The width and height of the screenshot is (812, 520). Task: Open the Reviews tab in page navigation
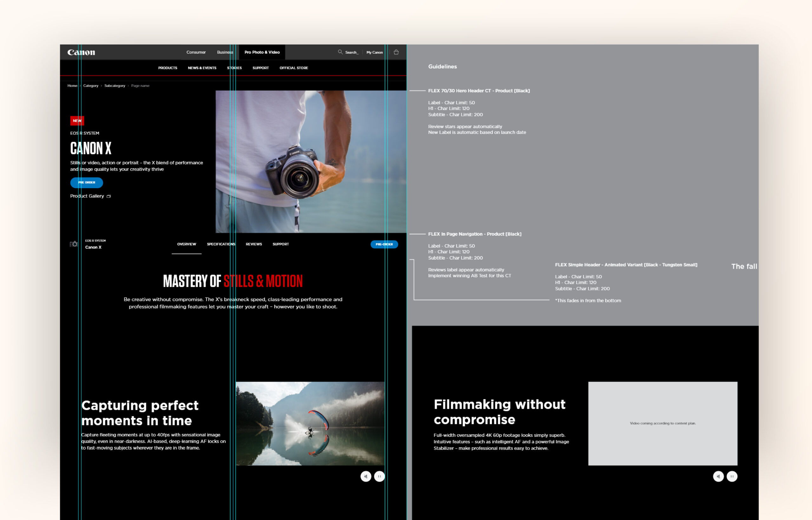254,244
